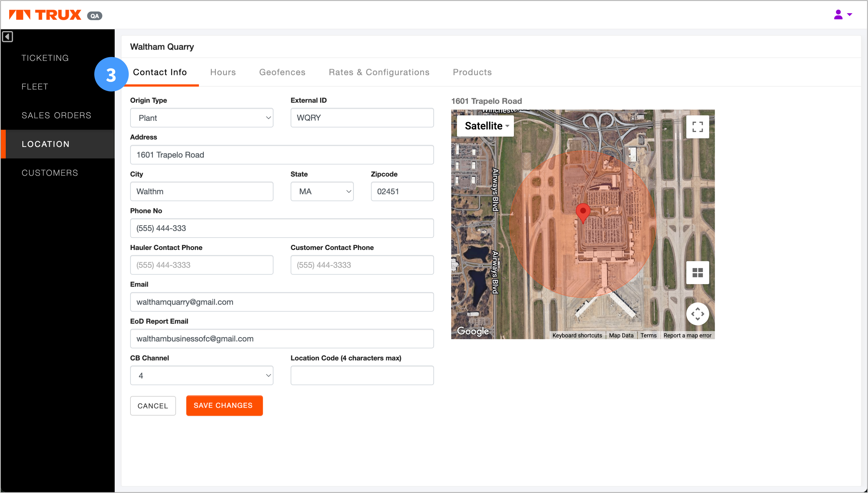Open the State dropdown showing MA
This screenshot has width=868, height=493.
point(322,191)
